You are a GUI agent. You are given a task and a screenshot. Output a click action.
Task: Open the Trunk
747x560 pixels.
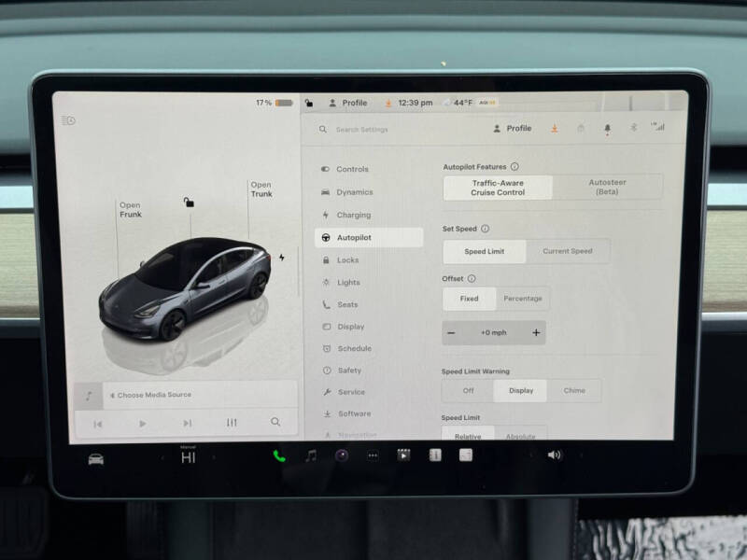261,189
